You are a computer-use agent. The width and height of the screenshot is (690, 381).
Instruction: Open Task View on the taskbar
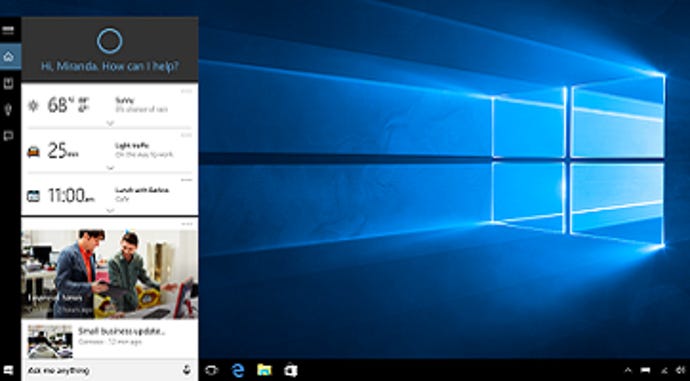[212, 370]
